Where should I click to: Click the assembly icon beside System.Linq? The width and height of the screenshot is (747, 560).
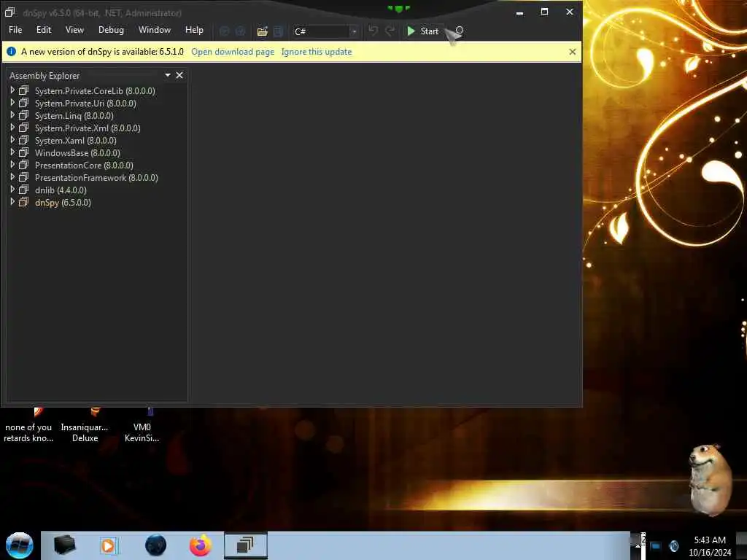[23, 115]
